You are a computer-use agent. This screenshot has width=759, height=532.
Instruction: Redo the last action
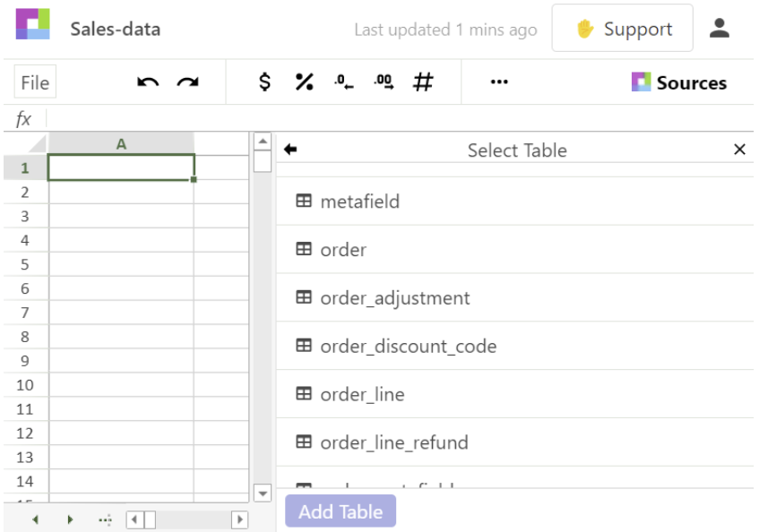pyautogui.click(x=185, y=82)
